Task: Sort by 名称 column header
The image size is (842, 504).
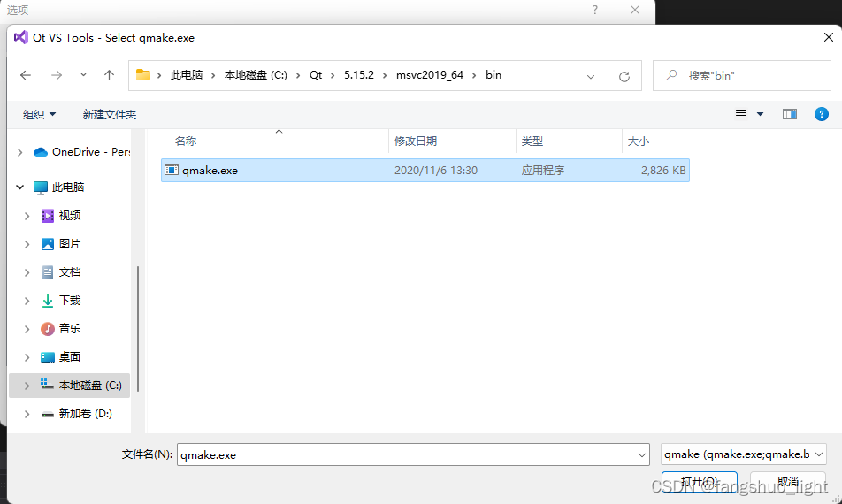Action: [186, 141]
